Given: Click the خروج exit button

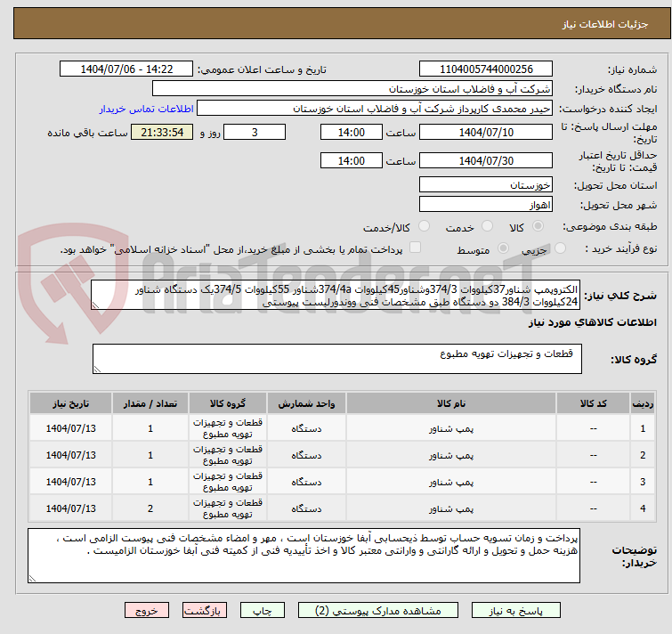Looking at the screenshot, I should [x=147, y=611].
